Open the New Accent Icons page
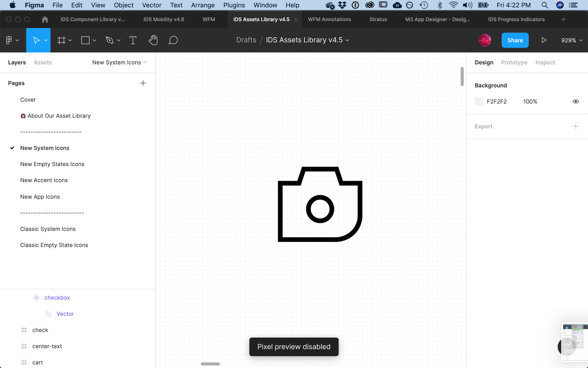588x368 pixels. 44,180
